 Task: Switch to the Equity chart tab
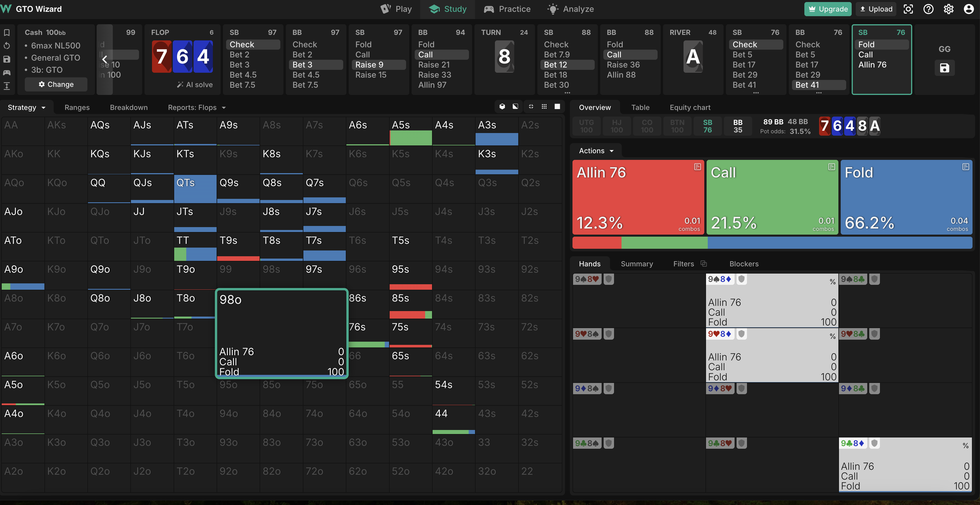pos(690,108)
